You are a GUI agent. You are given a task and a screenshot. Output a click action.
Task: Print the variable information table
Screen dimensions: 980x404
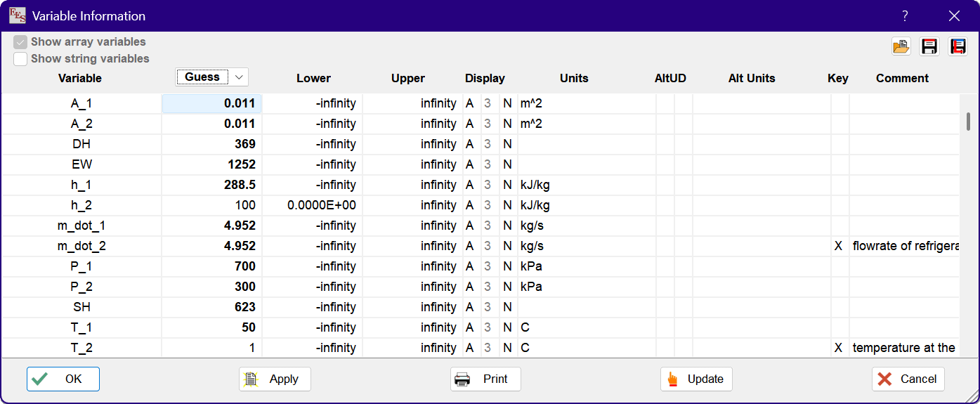[x=485, y=379]
